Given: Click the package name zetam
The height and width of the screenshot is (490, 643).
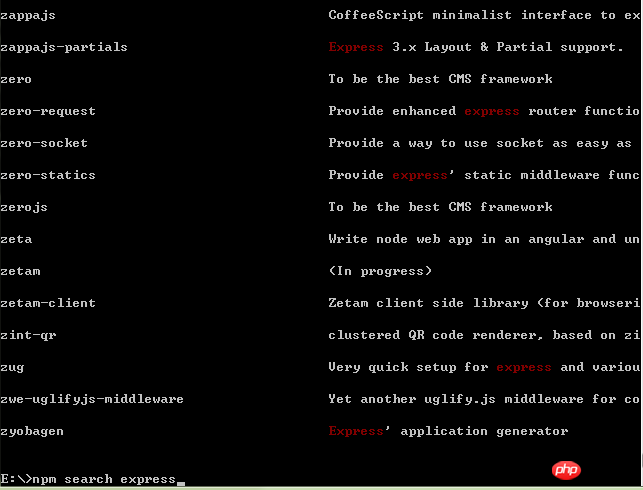Looking at the screenshot, I should [20, 271].
